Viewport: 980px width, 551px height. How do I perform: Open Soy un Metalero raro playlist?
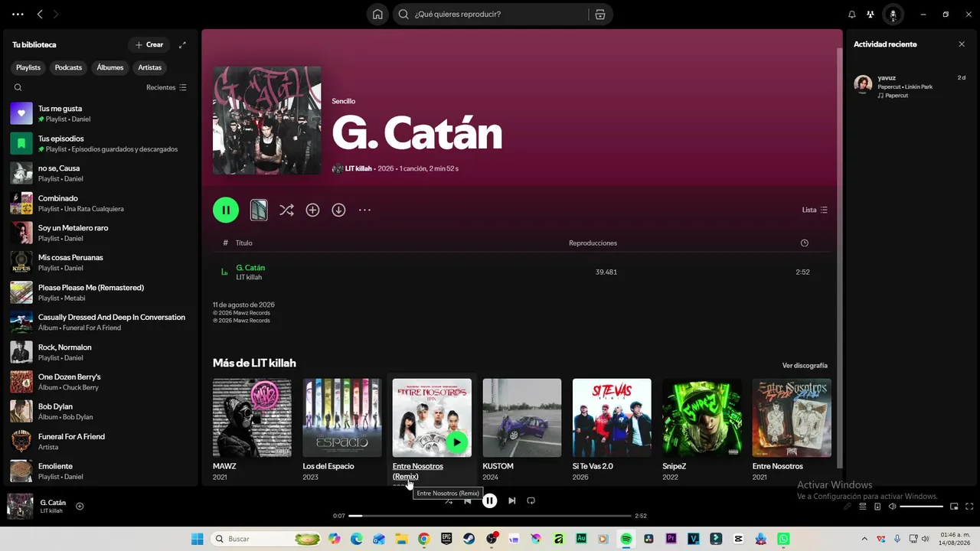click(x=100, y=233)
